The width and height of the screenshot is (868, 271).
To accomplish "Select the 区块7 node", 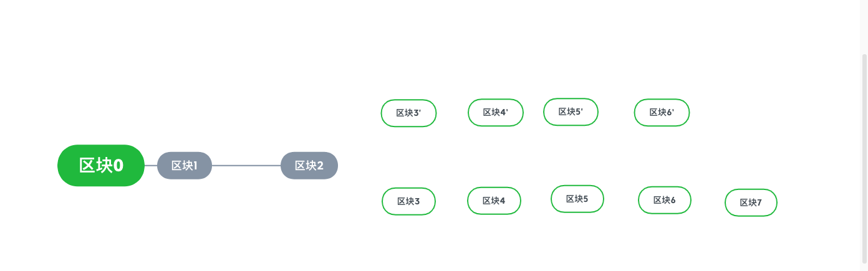I will pos(751,203).
